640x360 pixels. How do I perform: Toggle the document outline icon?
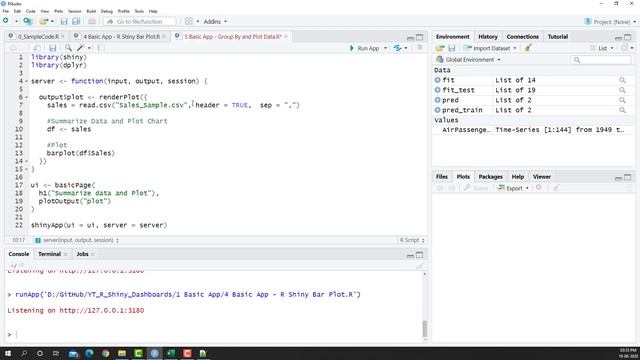click(419, 48)
